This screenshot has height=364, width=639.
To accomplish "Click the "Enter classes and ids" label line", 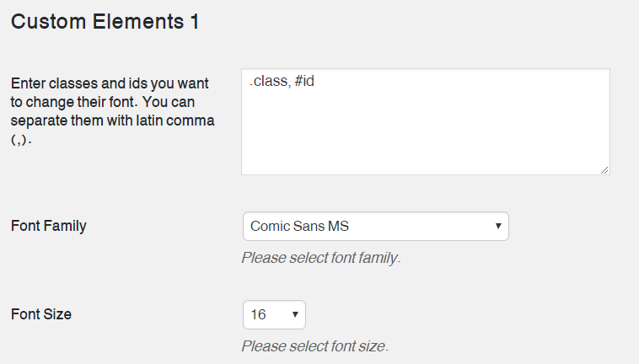I will click(x=113, y=84).
